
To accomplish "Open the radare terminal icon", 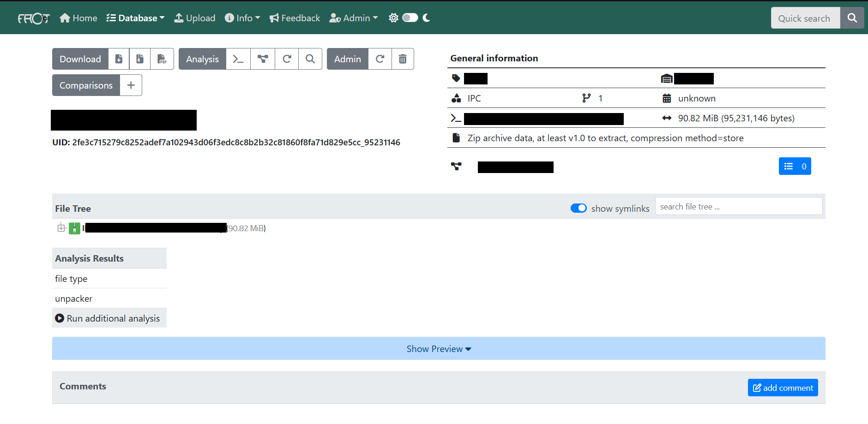I will [238, 59].
